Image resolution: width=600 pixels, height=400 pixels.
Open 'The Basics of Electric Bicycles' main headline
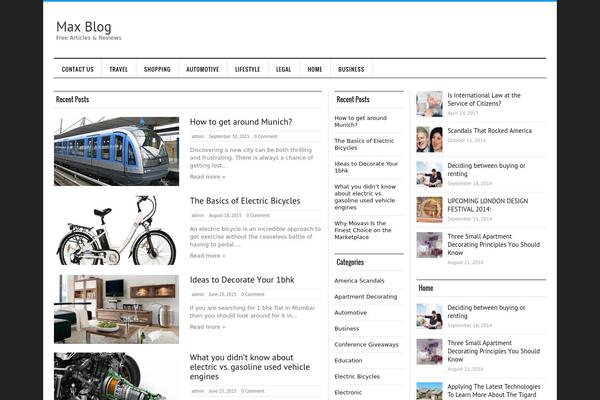[x=245, y=201]
